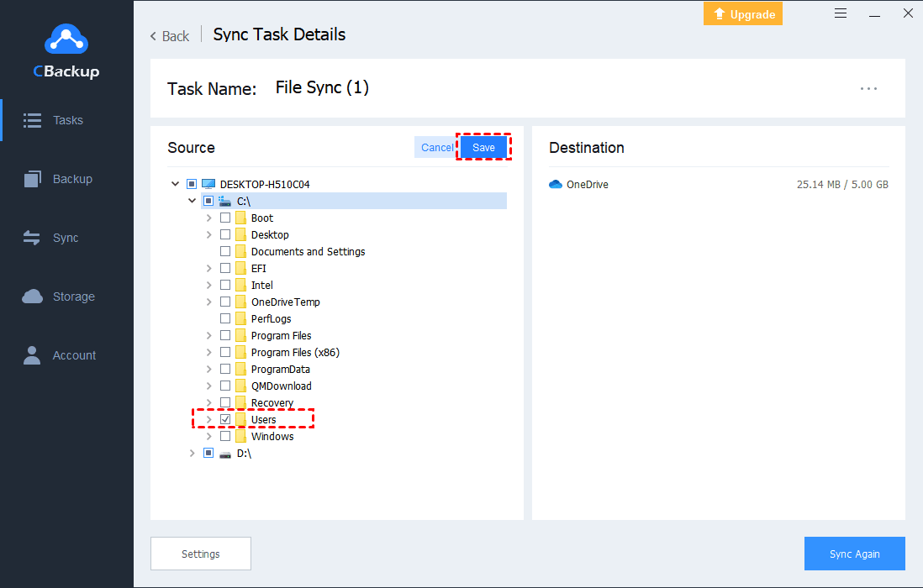
Task: Open the hamburger menu in title bar
Action: coord(841,13)
